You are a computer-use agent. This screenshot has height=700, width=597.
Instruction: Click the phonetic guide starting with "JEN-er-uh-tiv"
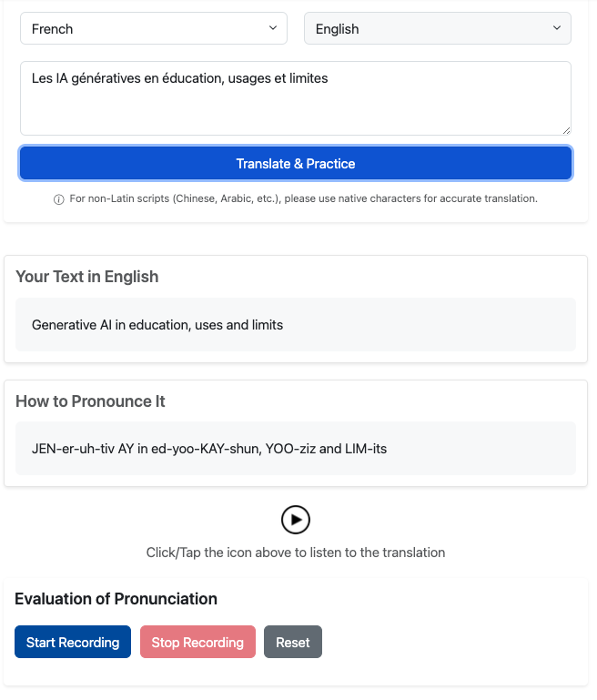208,449
